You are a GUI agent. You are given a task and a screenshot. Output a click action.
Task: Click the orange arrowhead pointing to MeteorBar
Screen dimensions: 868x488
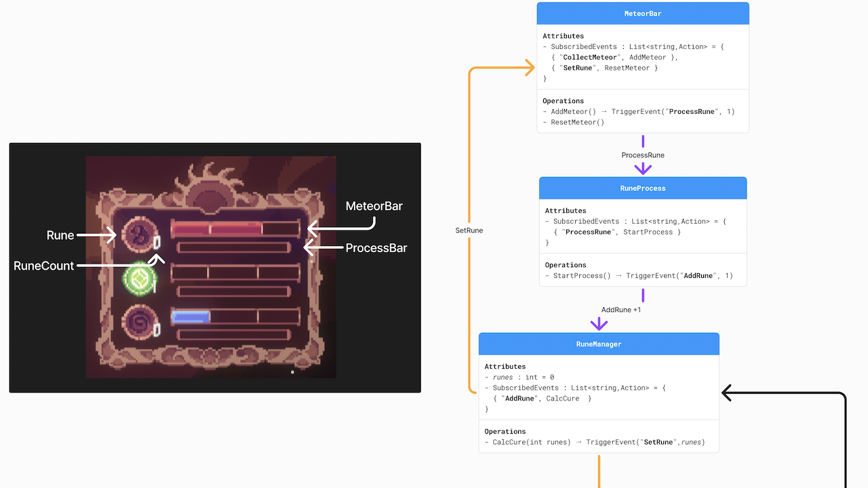528,68
